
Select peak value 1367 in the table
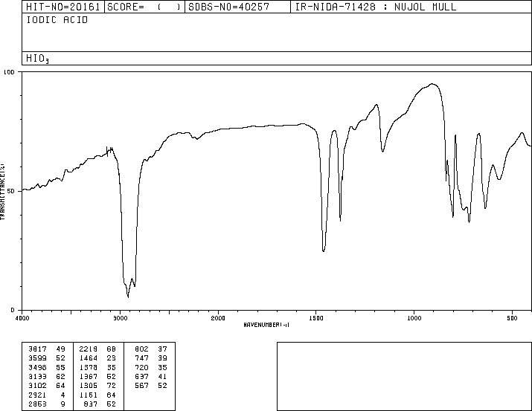pyautogui.click(x=89, y=377)
